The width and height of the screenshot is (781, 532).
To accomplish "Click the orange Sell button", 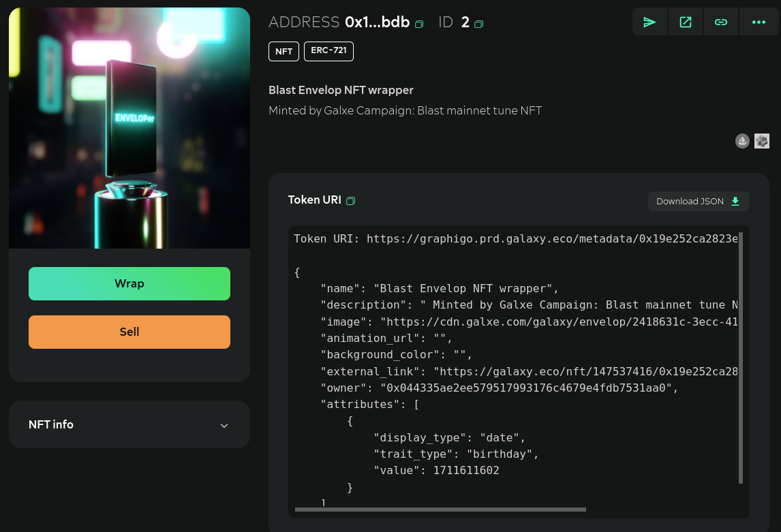I will coord(129,332).
